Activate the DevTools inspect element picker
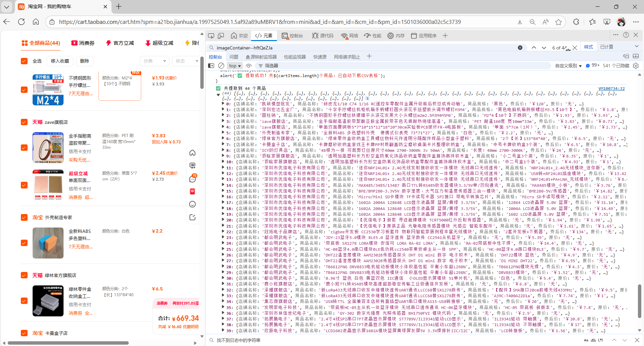The width and height of the screenshot is (644, 346). 211,36
